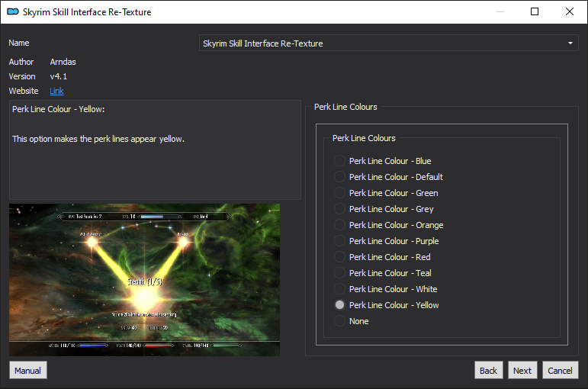Click the yellow perk lines preview screenshot

point(144,280)
